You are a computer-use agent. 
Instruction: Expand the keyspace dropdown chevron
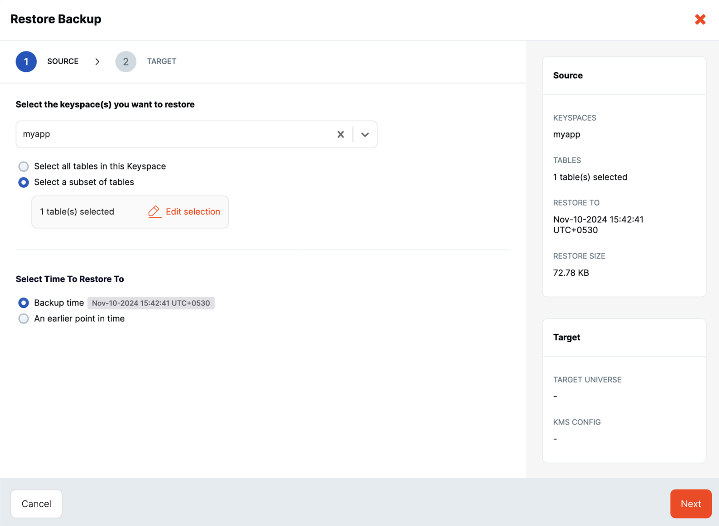(365, 134)
